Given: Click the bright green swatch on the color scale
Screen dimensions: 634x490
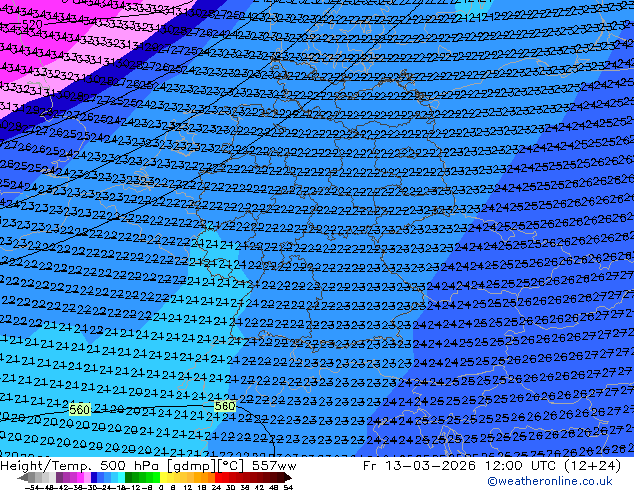Looking at the screenshot, I should tap(156, 478).
